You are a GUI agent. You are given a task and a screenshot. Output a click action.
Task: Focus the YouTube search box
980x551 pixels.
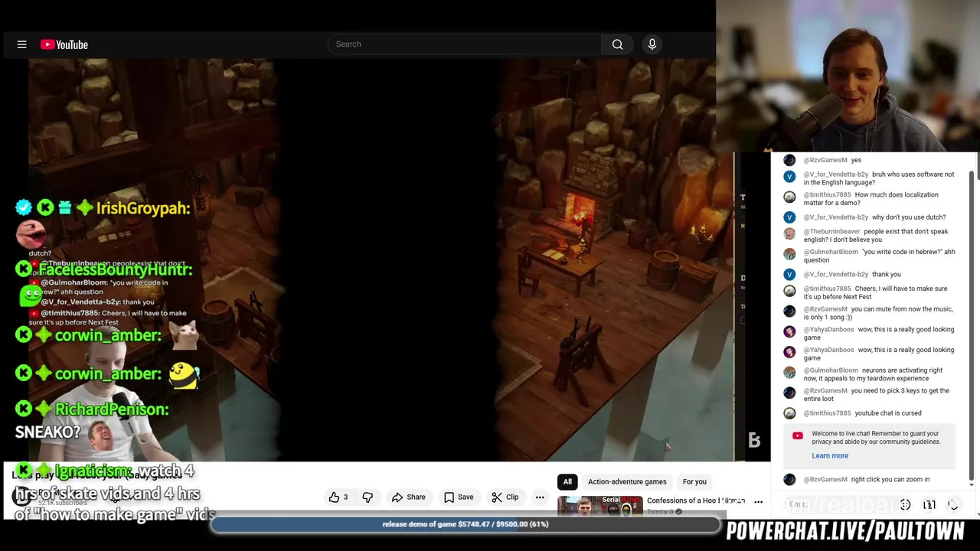click(465, 44)
